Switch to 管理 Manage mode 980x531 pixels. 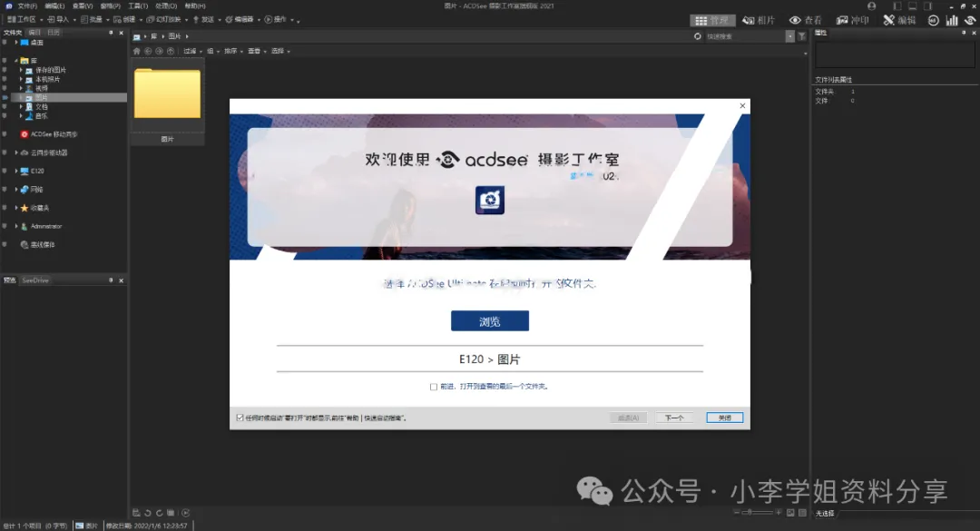tap(712, 20)
